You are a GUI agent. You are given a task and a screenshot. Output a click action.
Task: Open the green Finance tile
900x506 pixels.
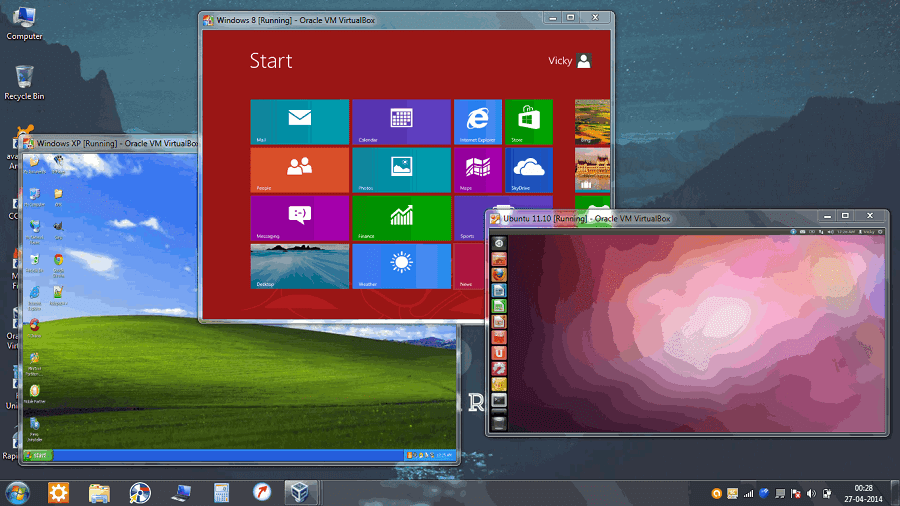[401, 218]
